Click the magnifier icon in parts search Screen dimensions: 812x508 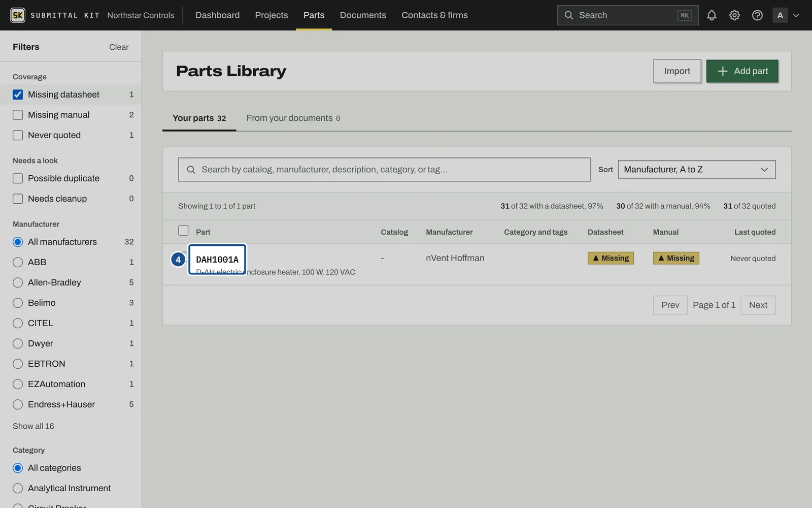(191, 170)
